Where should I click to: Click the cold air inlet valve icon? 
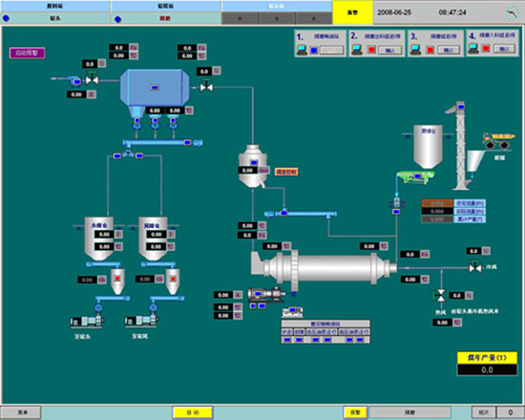pyautogui.click(x=475, y=266)
